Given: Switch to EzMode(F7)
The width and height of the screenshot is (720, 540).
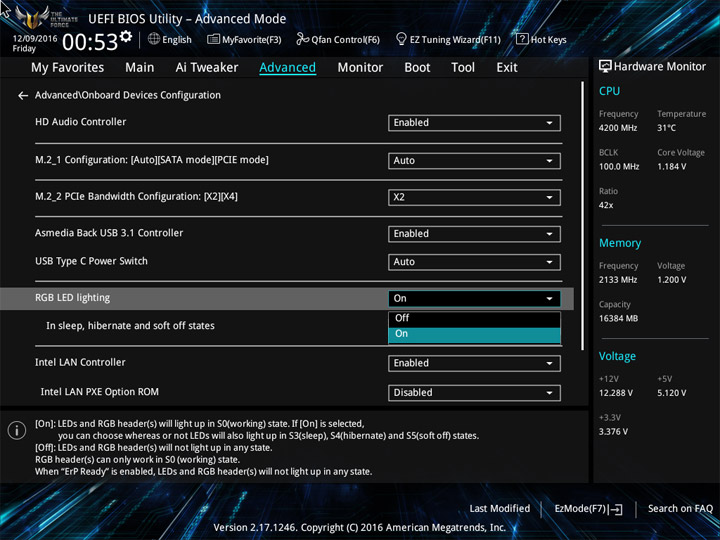Looking at the screenshot, I should (589, 509).
